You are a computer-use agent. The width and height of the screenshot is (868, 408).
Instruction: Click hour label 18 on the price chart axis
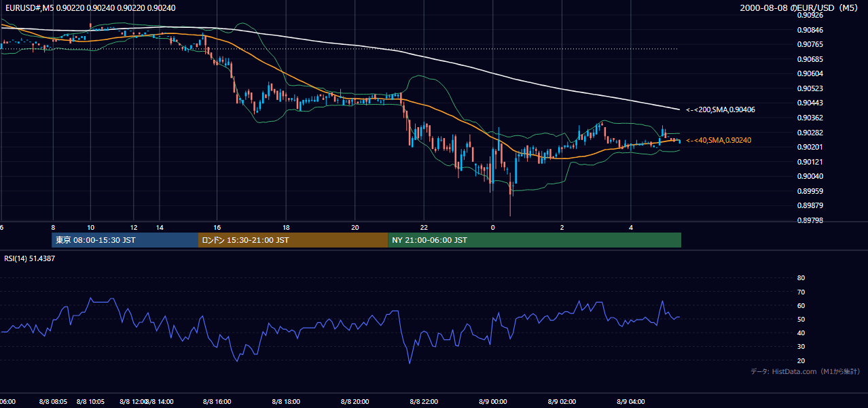click(287, 227)
